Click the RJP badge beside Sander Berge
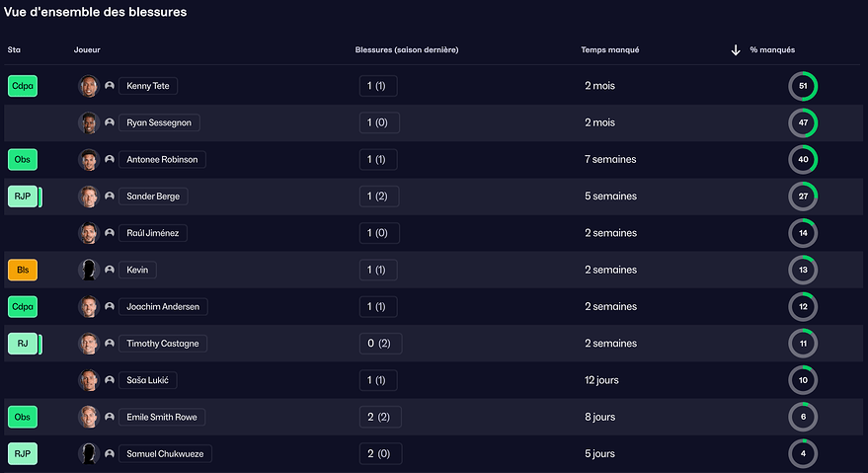 (x=23, y=197)
